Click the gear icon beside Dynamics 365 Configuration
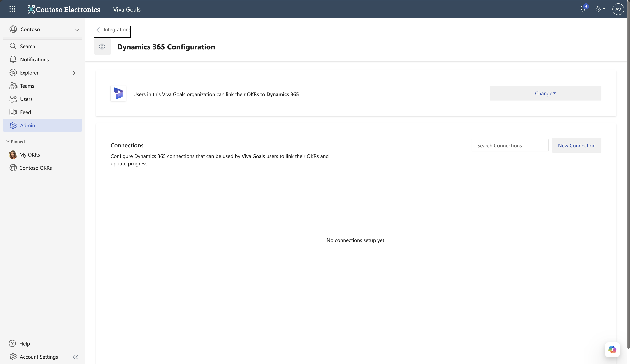 (x=102, y=47)
